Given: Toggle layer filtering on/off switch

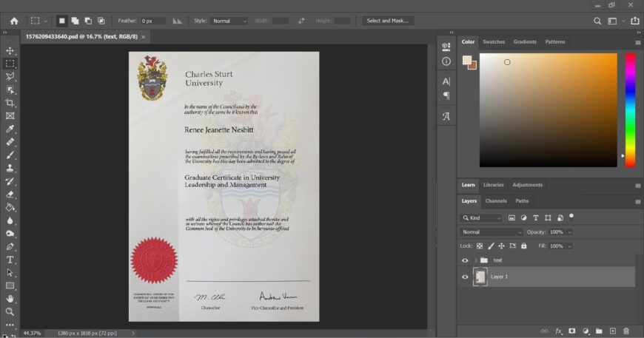Looking at the screenshot, I should 571,217.
